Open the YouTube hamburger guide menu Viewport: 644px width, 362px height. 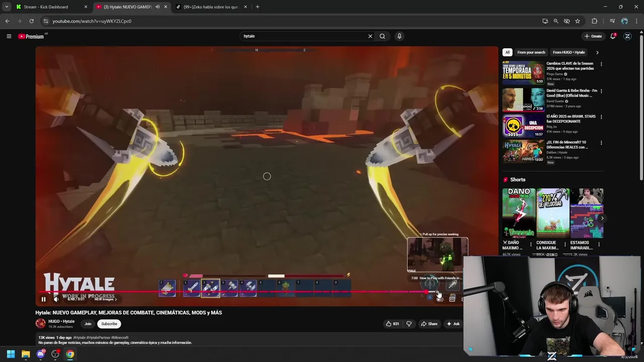click(9, 36)
